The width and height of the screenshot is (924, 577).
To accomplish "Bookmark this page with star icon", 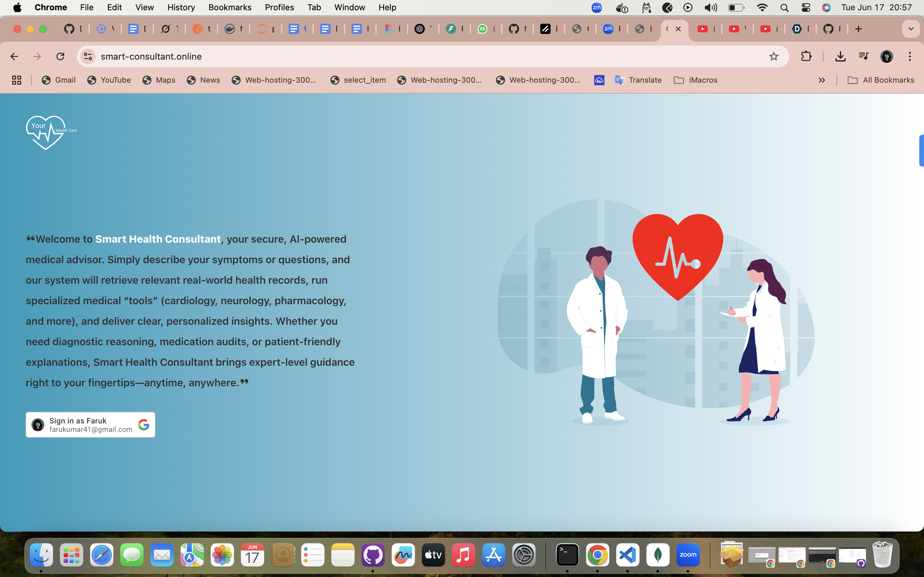I will point(774,56).
